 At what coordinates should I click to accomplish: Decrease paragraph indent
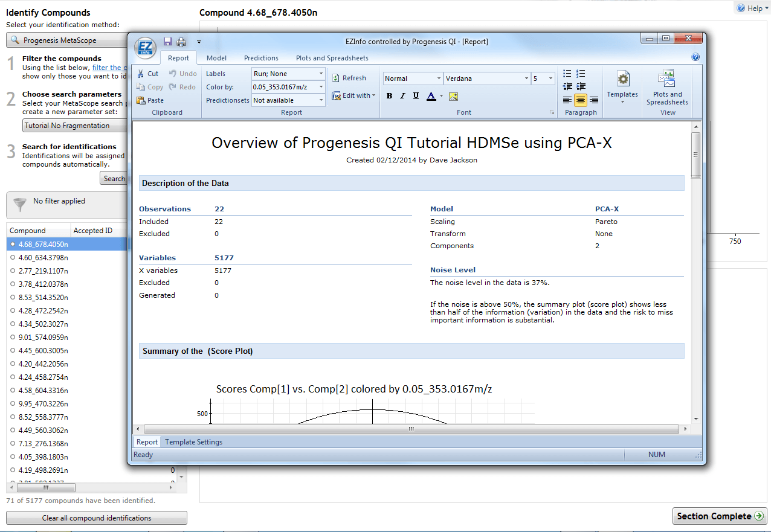[x=567, y=86]
